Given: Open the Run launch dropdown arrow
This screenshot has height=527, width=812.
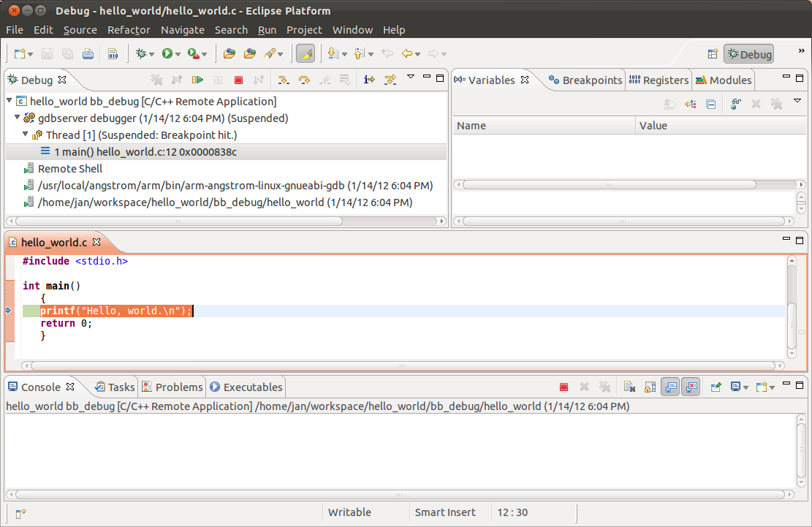Looking at the screenshot, I should tap(178, 54).
